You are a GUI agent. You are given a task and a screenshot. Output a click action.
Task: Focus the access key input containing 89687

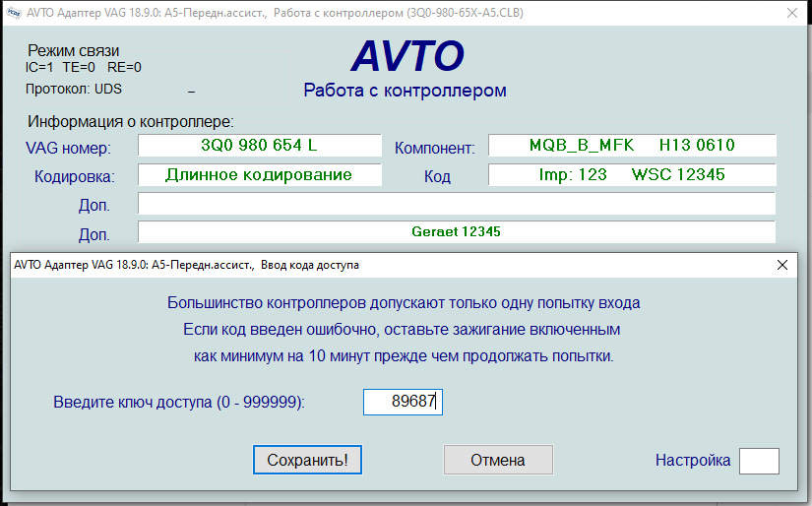403,402
